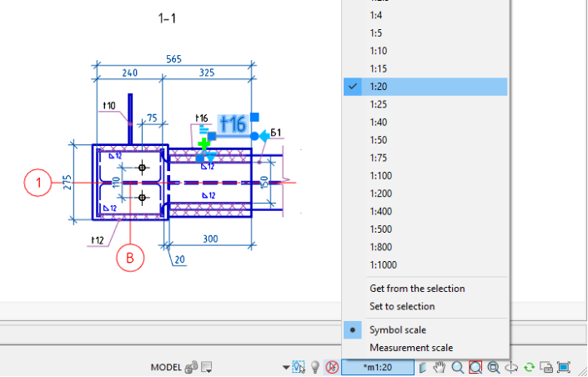Click the 275 vertical dimension text
The height and width of the screenshot is (377, 588).
pos(67,183)
